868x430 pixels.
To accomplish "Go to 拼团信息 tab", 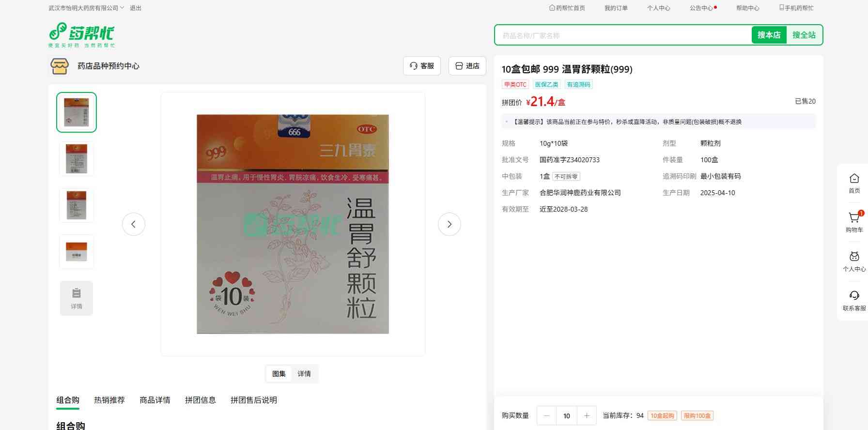I will pyautogui.click(x=201, y=400).
